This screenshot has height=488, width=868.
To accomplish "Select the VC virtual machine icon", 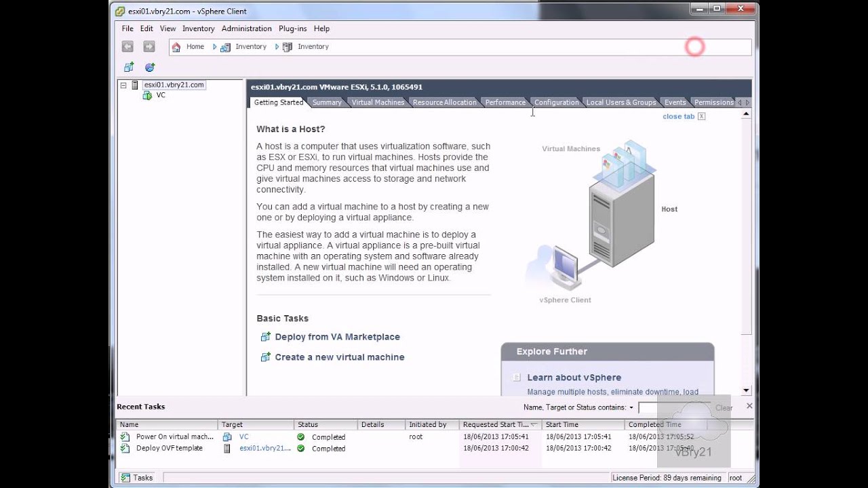I will click(x=147, y=96).
